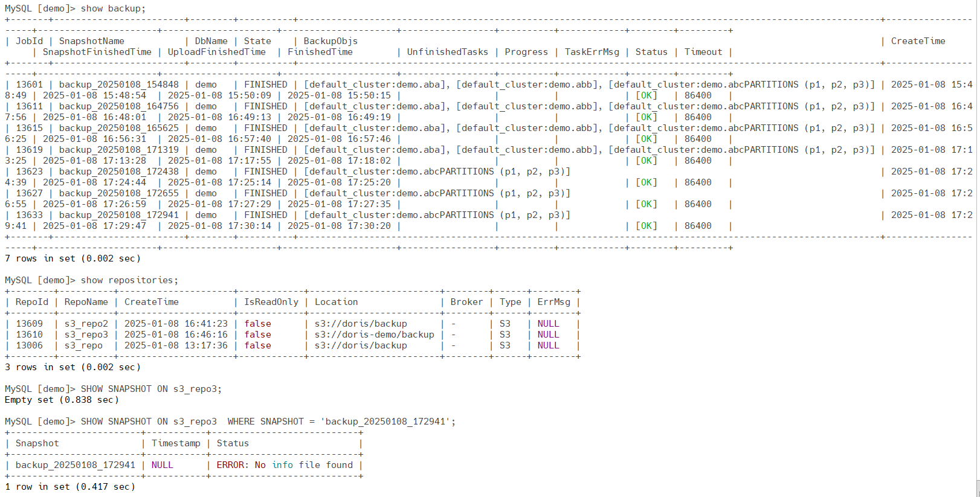Click the [OK] status of job 13601

pos(646,95)
